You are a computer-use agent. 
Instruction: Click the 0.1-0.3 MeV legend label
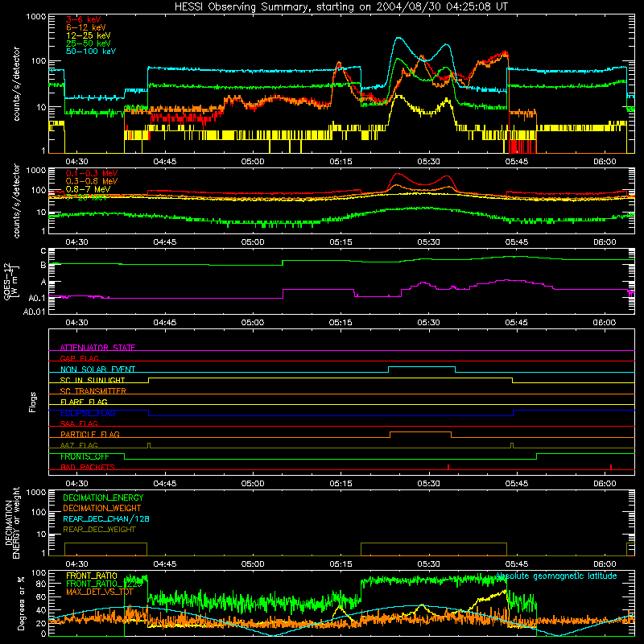tap(92, 173)
